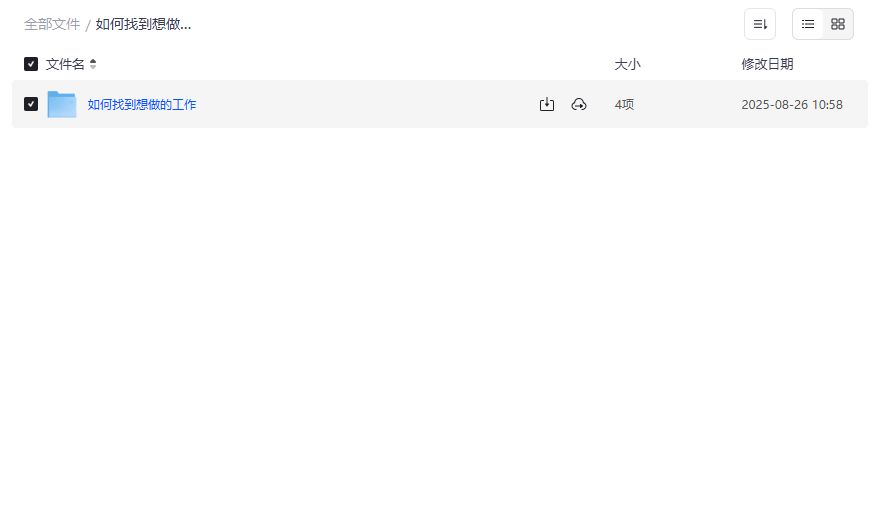Click the blue folder icon
This screenshot has height=519, width=878.
point(62,104)
